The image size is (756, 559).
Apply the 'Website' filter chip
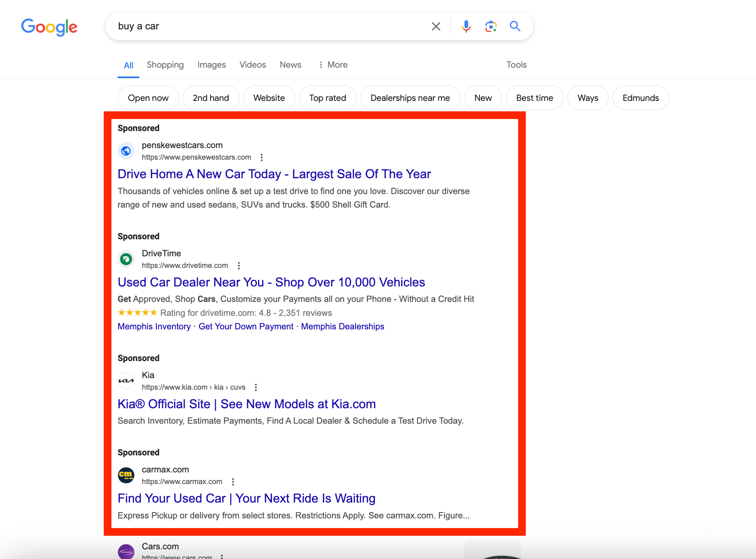click(269, 98)
